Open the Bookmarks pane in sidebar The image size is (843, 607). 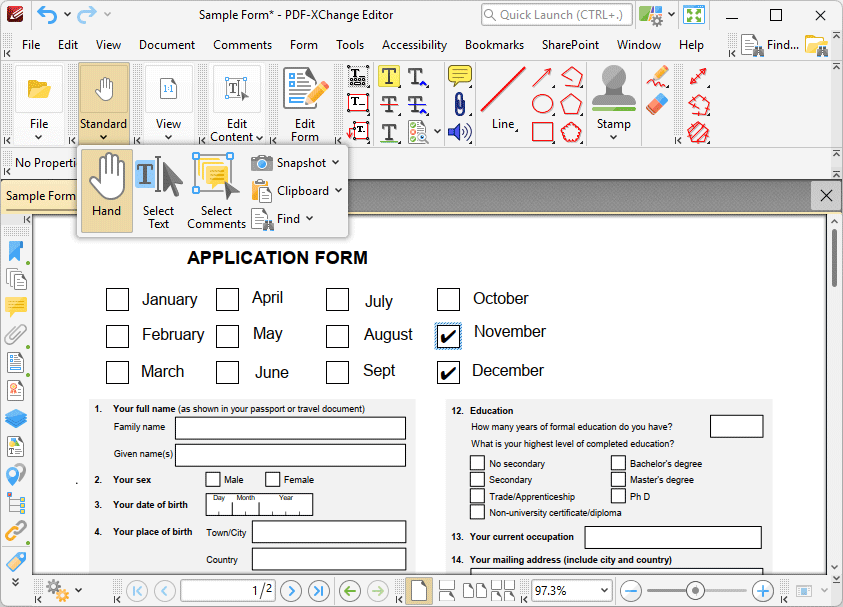click(16, 251)
